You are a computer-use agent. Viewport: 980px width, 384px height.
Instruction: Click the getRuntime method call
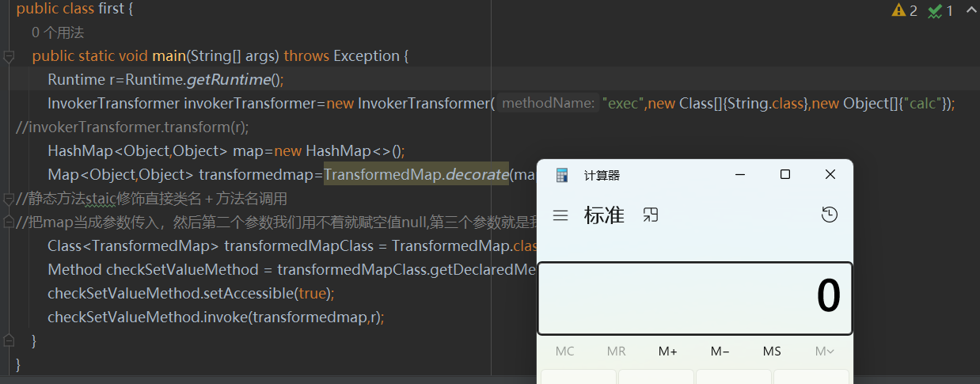pyautogui.click(x=228, y=80)
